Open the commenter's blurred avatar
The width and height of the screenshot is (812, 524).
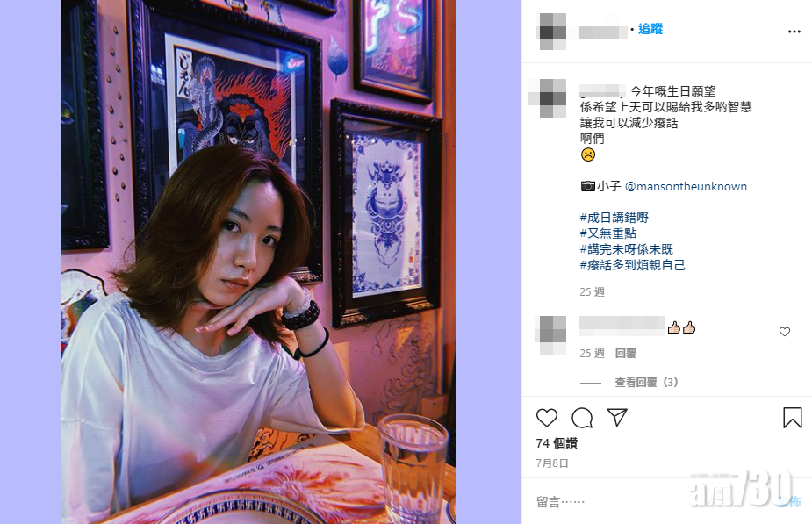(x=552, y=335)
